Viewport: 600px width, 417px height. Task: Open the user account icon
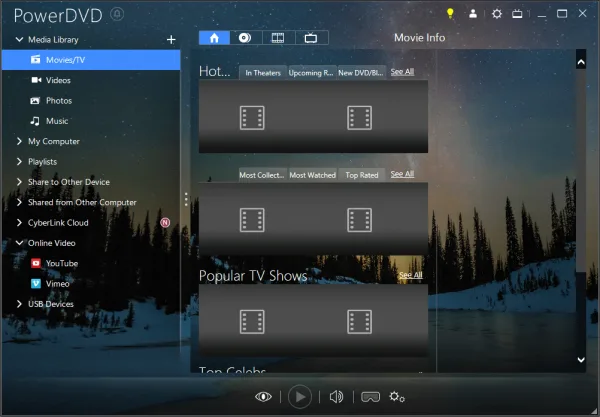[473, 14]
